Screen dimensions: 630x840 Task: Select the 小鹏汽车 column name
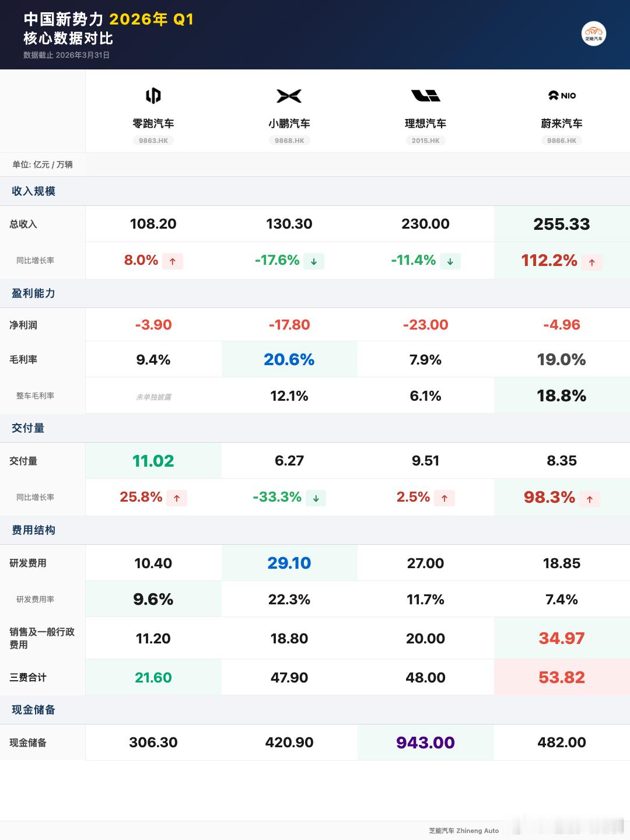point(289,124)
